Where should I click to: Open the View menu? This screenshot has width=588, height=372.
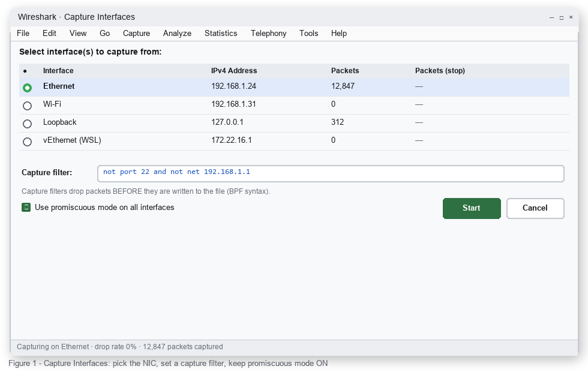[78, 34]
